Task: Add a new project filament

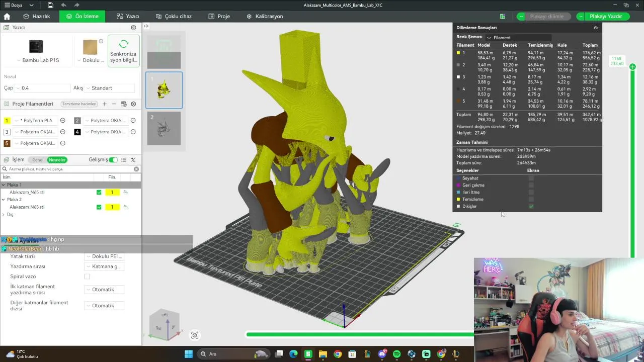Action: click(105, 104)
